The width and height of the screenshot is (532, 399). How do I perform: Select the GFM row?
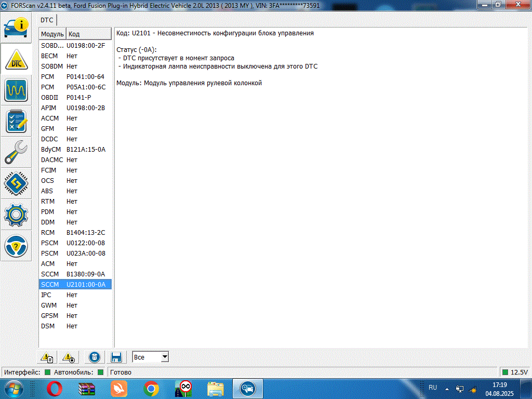[75, 129]
